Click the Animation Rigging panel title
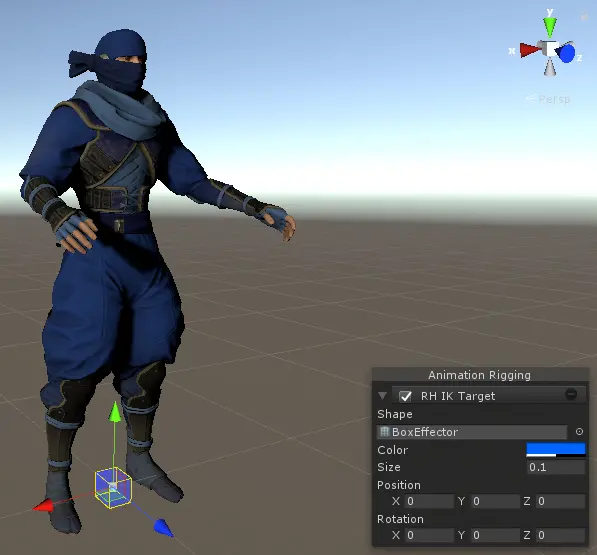This screenshot has width=597, height=555. click(x=479, y=375)
